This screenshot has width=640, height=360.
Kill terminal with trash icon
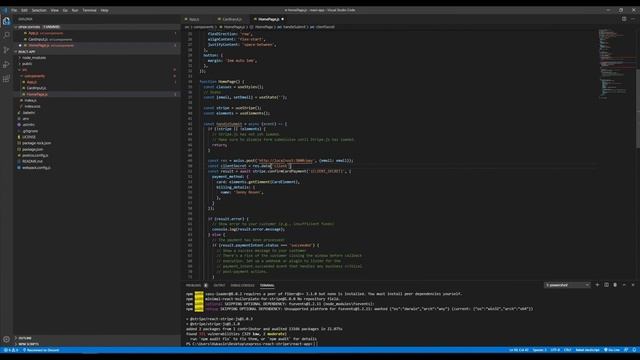615,285
